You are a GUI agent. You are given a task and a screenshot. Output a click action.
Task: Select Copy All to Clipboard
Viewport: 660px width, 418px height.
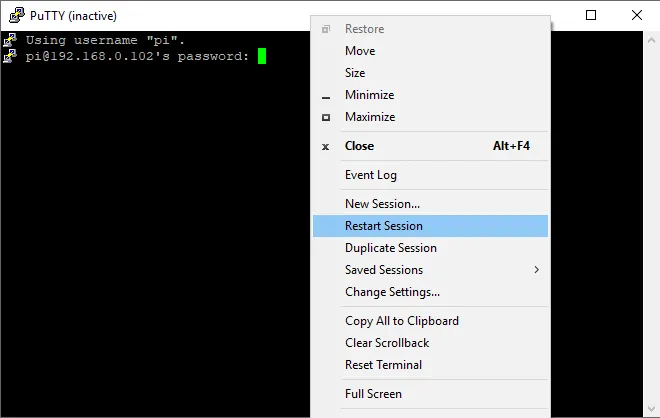pos(430,321)
